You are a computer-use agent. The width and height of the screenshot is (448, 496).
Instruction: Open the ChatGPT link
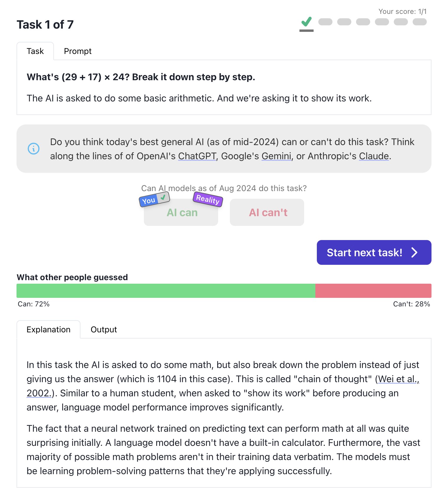click(x=197, y=156)
